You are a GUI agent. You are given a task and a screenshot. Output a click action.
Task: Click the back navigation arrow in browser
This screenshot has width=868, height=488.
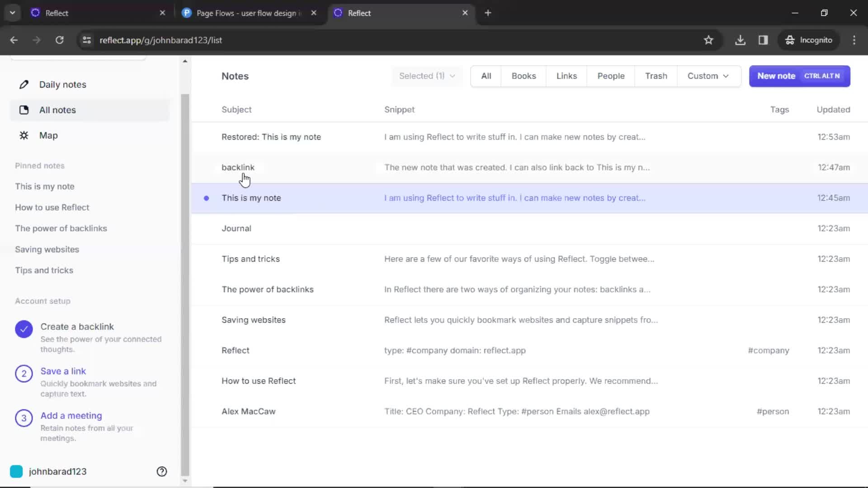tap(14, 41)
